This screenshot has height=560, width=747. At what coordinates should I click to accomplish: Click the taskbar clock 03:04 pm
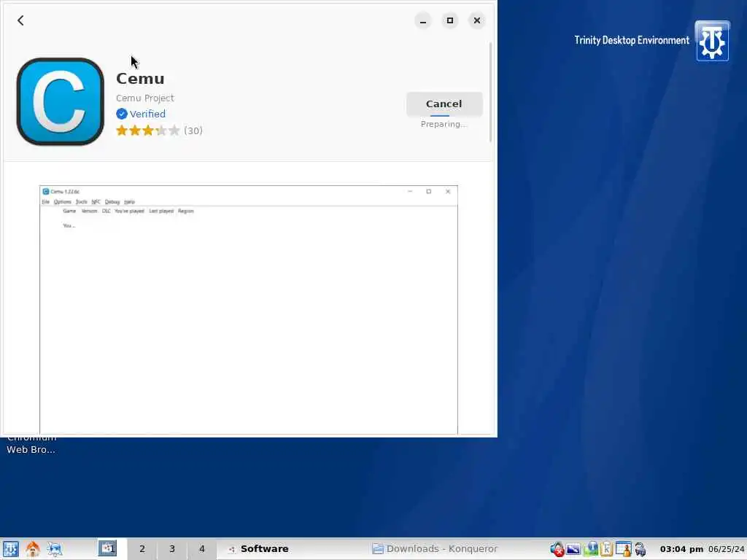pos(682,549)
